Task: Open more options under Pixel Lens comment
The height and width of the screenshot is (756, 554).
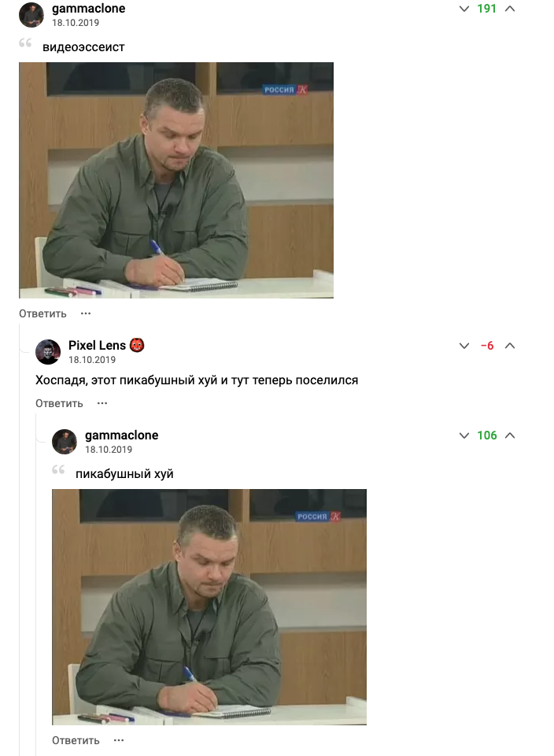Action: click(x=102, y=403)
